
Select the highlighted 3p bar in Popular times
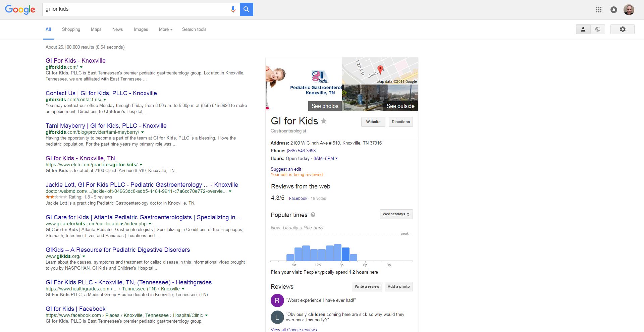point(345,254)
